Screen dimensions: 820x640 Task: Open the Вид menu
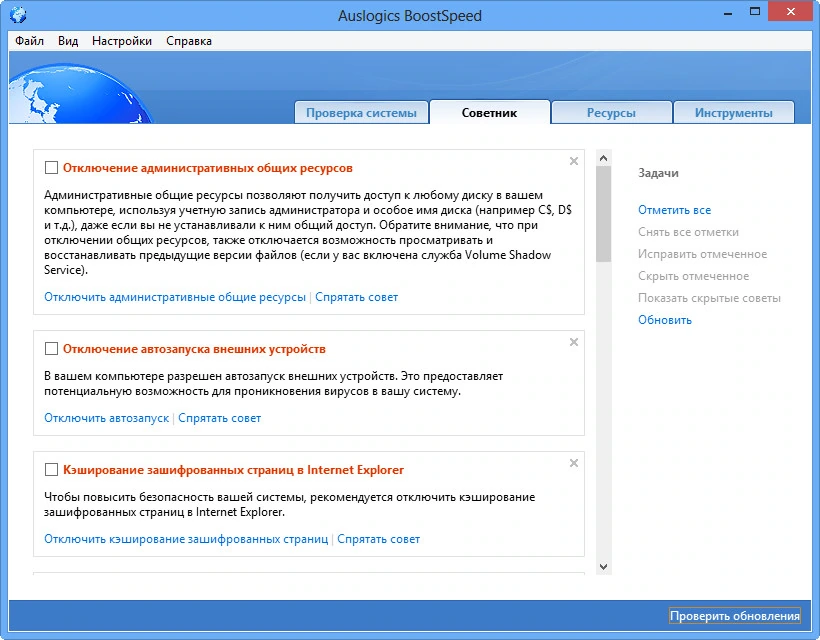pyautogui.click(x=68, y=41)
